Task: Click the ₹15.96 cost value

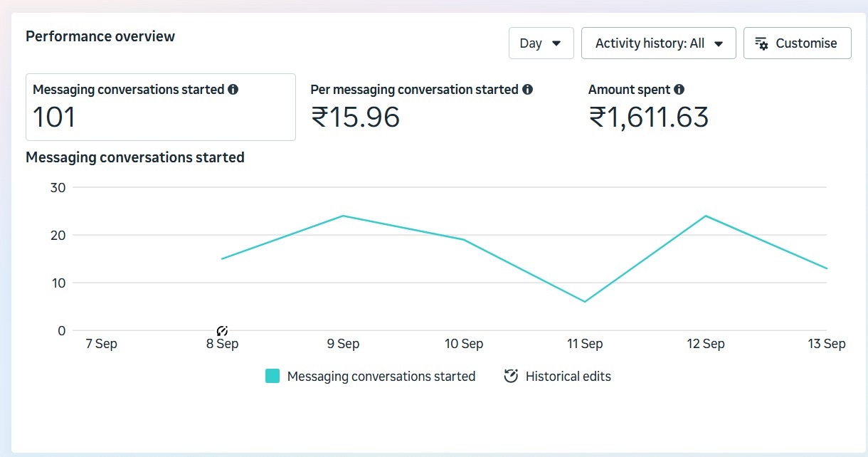Action: coord(356,117)
